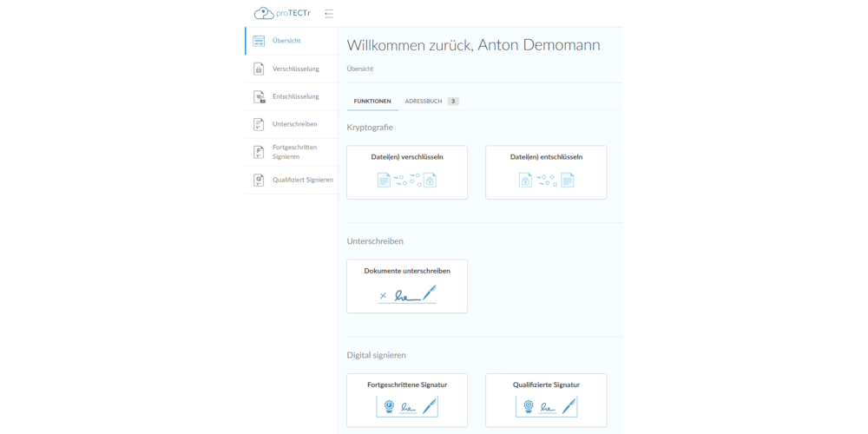Select Fortgeschritten Signieren in the sidebar
The image size is (868, 434).
(x=291, y=152)
